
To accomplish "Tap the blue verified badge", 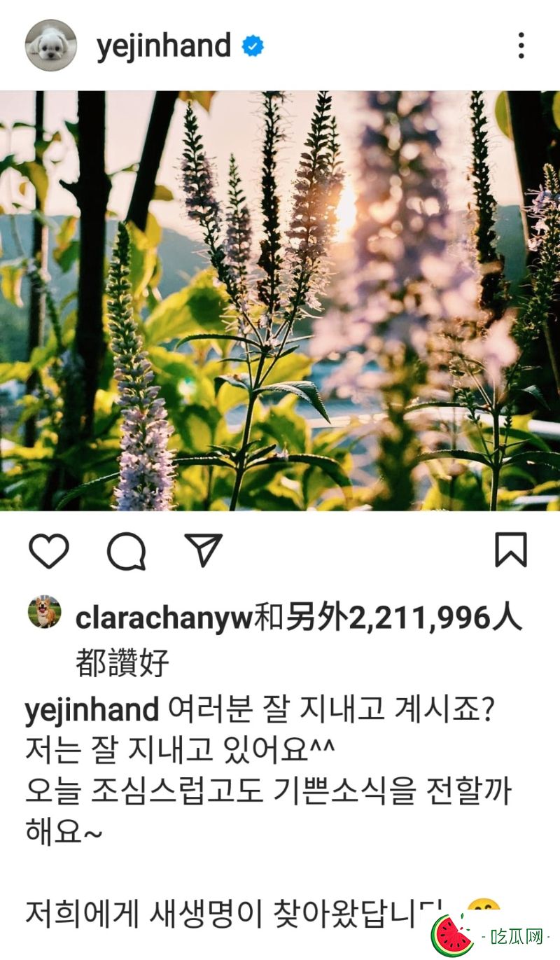I will pyautogui.click(x=253, y=46).
